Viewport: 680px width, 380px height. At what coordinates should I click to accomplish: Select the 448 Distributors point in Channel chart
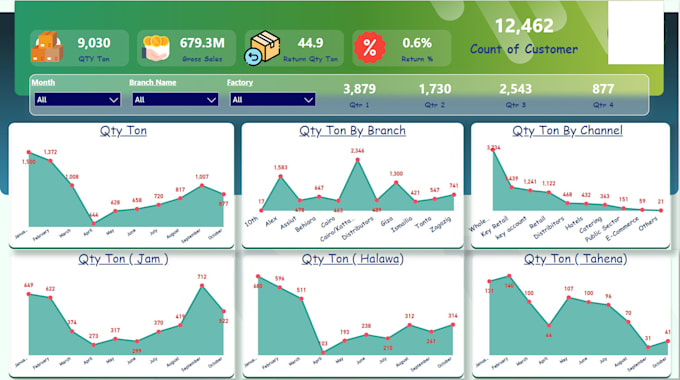pos(567,203)
